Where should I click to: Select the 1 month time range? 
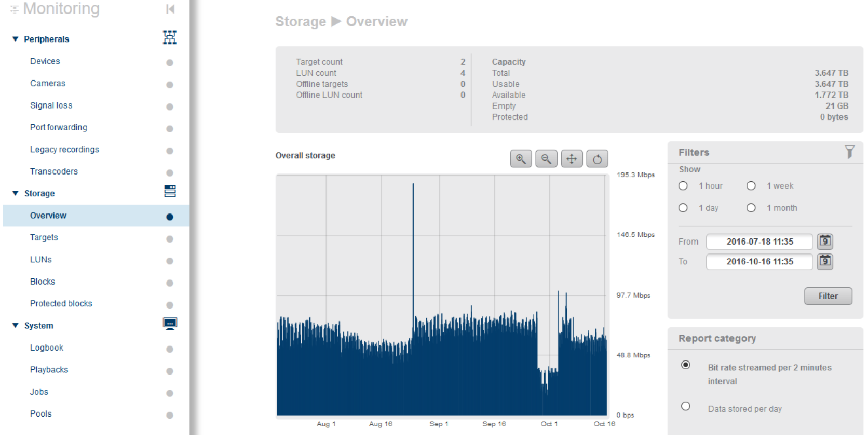pyautogui.click(x=751, y=208)
